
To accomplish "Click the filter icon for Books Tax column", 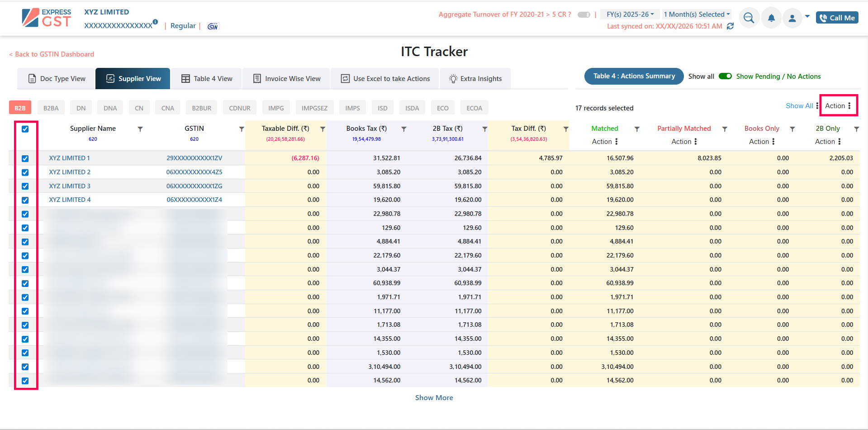I will coord(404,129).
